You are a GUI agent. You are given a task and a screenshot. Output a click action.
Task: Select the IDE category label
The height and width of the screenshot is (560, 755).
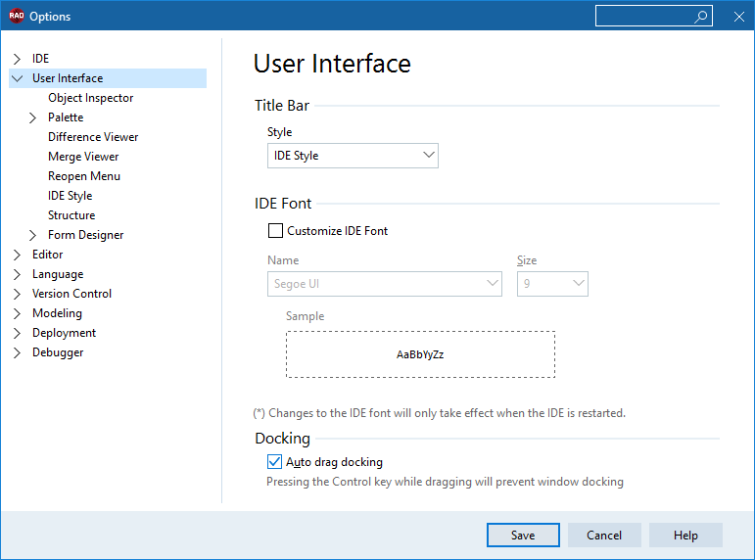pyautogui.click(x=40, y=59)
